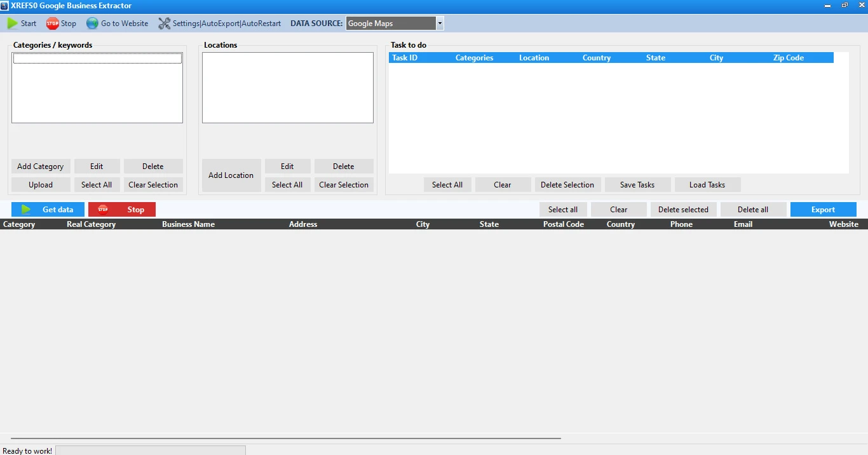Click Delete all button

coord(753,210)
